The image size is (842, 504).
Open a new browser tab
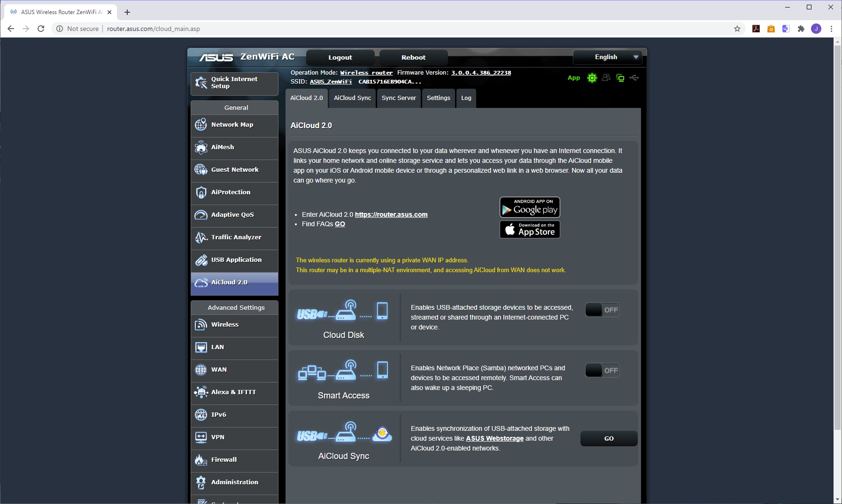(127, 12)
